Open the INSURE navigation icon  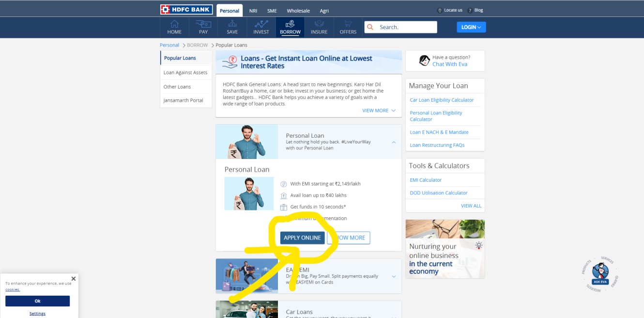point(319,24)
